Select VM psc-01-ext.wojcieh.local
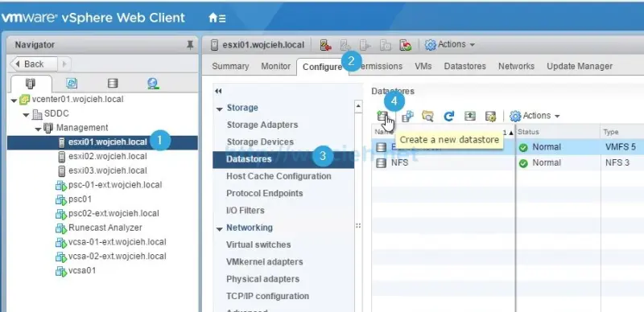The height and width of the screenshot is (312, 644). coord(115,185)
